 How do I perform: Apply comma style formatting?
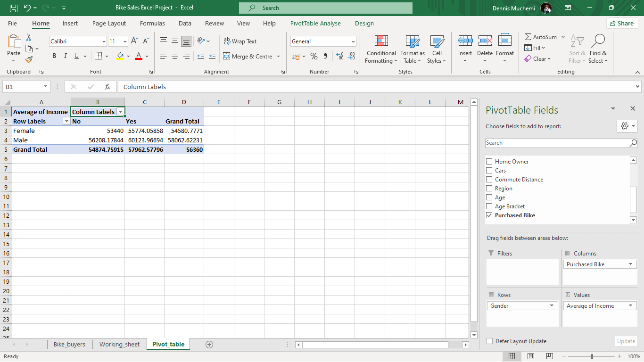click(325, 56)
